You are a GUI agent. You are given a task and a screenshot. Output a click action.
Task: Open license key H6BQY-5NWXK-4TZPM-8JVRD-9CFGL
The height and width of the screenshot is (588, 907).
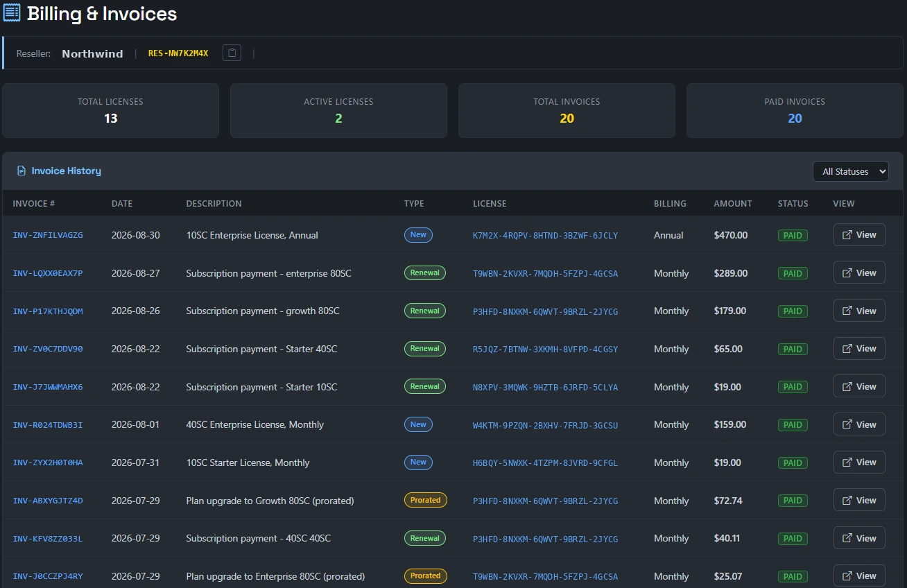click(x=545, y=463)
